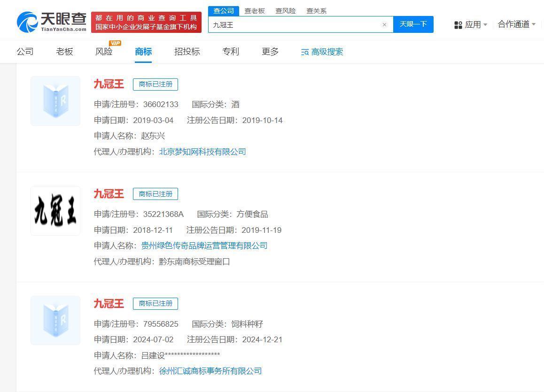This screenshot has height=392, width=544.
Task: Open the 应用 apps grid icon
Action: coord(458,25)
